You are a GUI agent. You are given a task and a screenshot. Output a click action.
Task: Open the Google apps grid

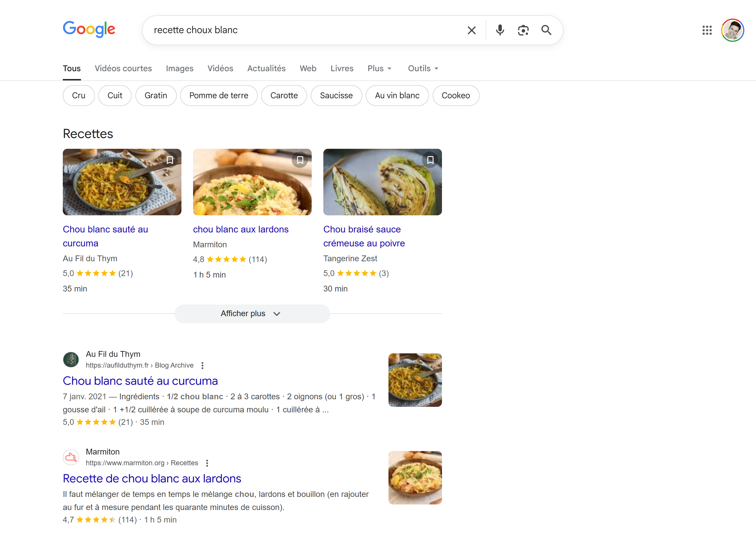click(707, 30)
